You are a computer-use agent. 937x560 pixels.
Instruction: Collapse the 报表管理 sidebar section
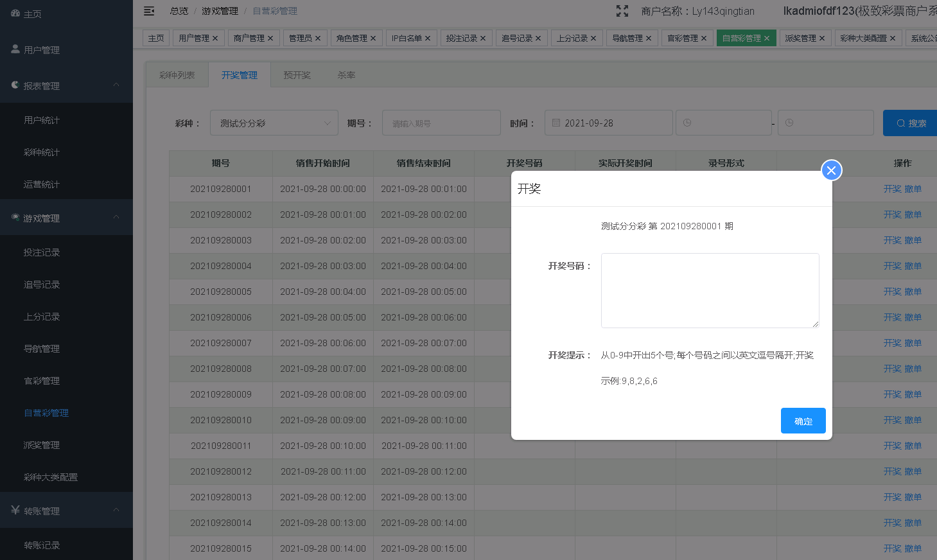(116, 85)
